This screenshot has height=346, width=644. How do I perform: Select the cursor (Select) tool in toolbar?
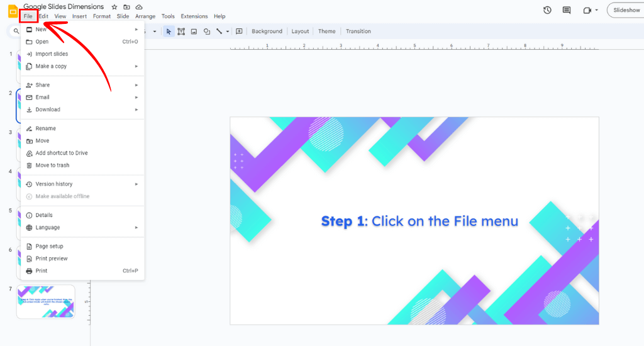(169, 31)
